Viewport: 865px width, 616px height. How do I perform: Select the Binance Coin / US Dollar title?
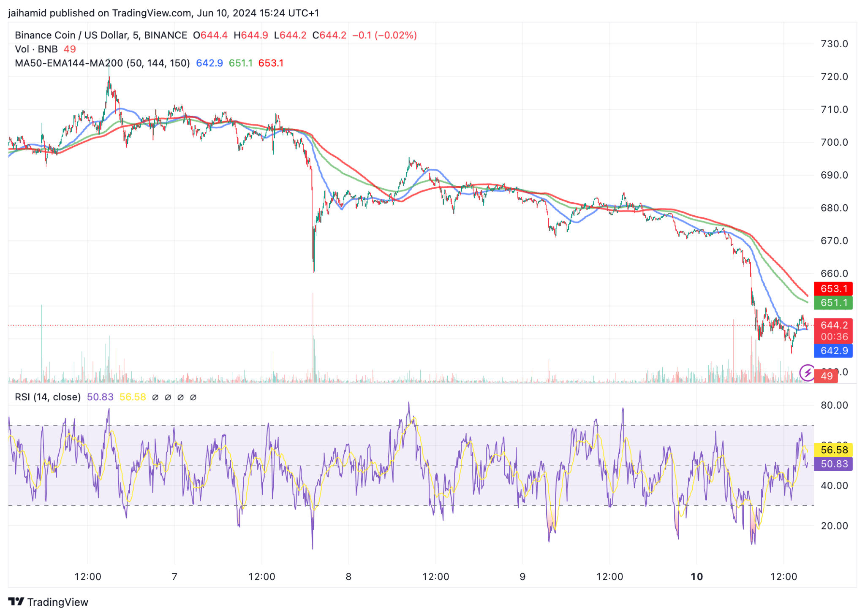pyautogui.click(x=101, y=35)
